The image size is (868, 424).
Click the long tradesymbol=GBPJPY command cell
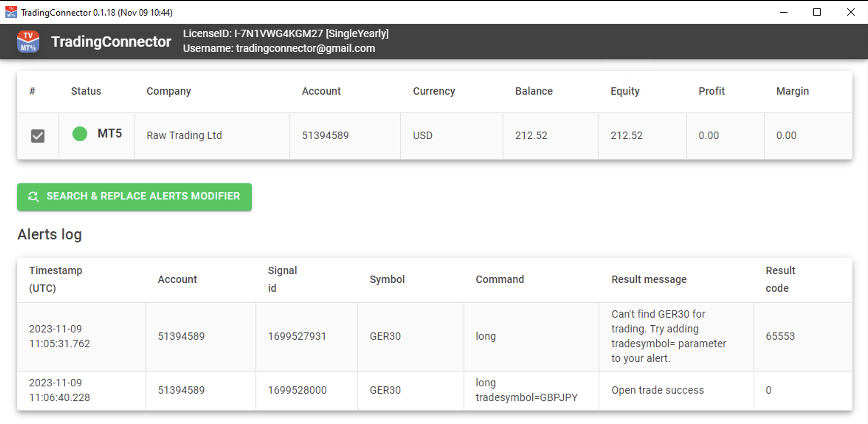tap(526, 390)
